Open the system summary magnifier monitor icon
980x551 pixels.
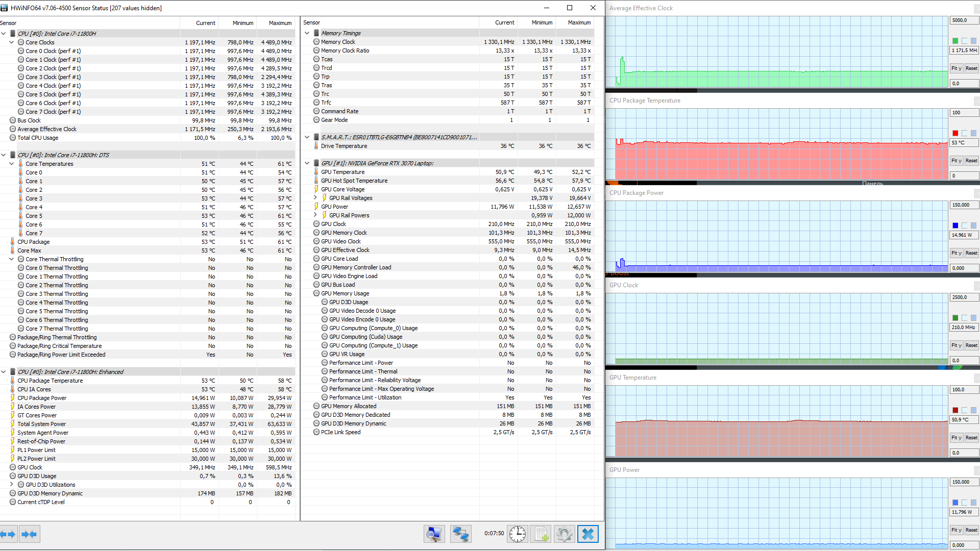[x=434, y=534]
